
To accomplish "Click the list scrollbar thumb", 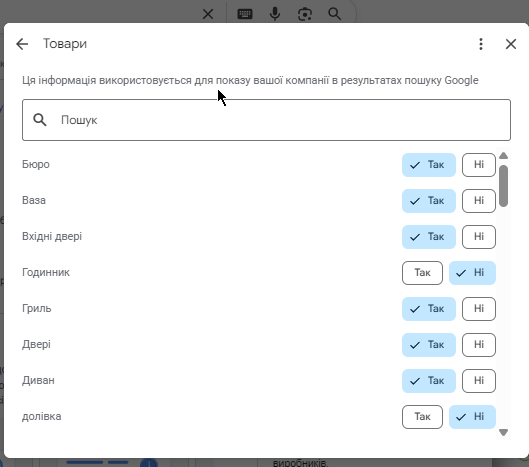I will click(x=503, y=186).
